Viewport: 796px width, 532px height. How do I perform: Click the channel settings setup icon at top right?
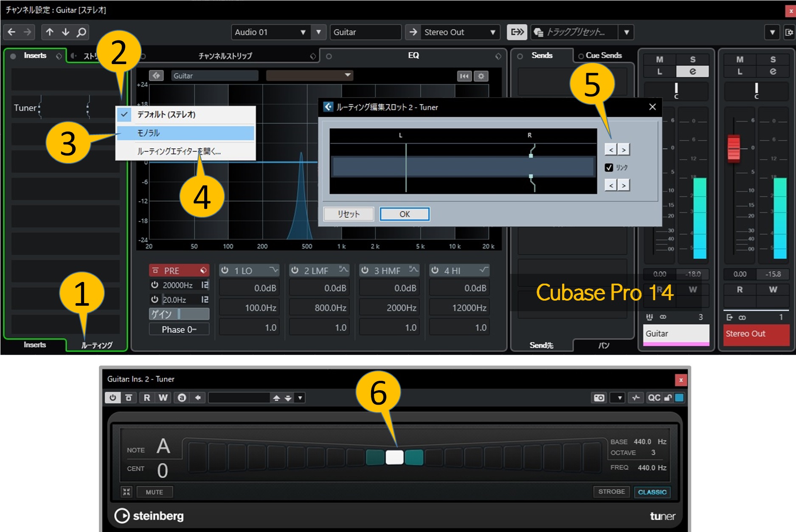tap(789, 32)
